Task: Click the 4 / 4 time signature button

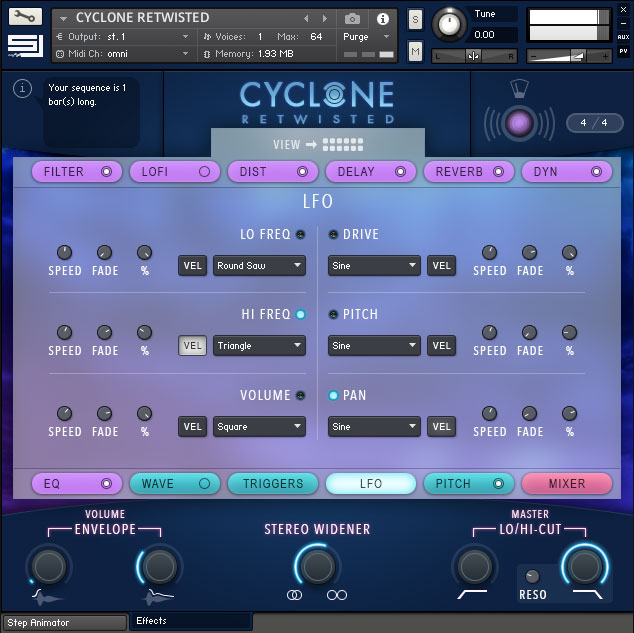Action: pyautogui.click(x=595, y=123)
